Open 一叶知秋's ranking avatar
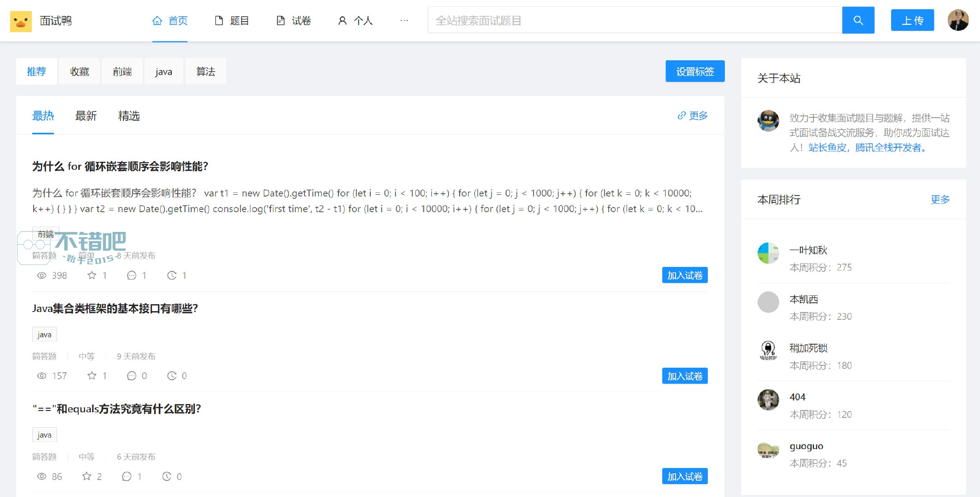Image resolution: width=980 pixels, height=497 pixels. tap(768, 253)
